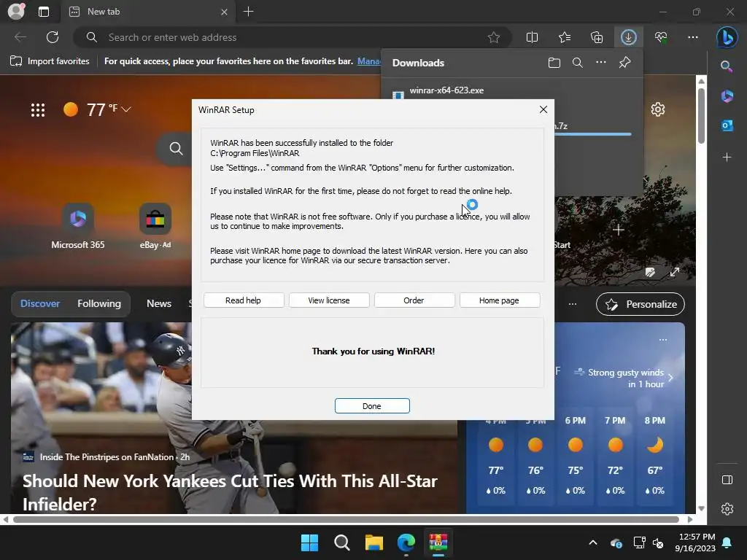The width and height of the screenshot is (747, 560).
Task: Open the News feed tab
Action: click(159, 304)
